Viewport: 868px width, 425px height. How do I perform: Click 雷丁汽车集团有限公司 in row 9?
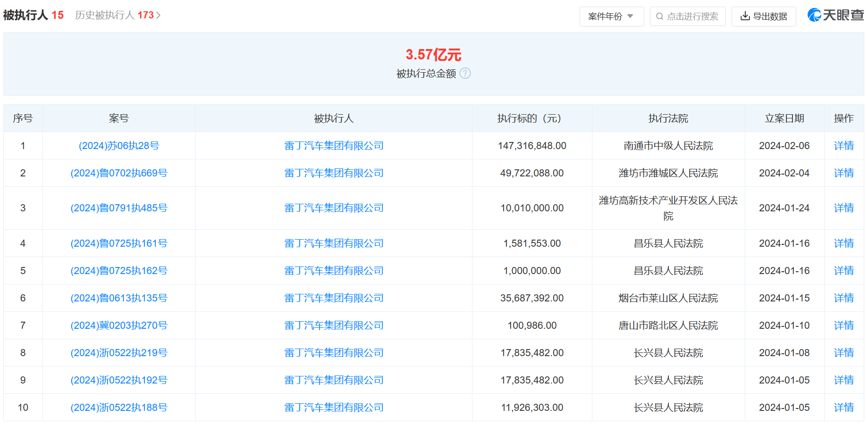point(334,380)
